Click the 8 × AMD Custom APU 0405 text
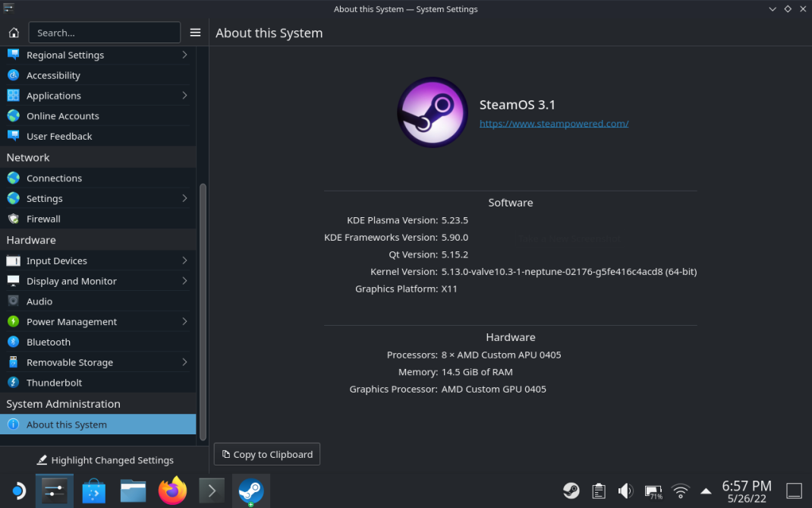 click(x=502, y=355)
